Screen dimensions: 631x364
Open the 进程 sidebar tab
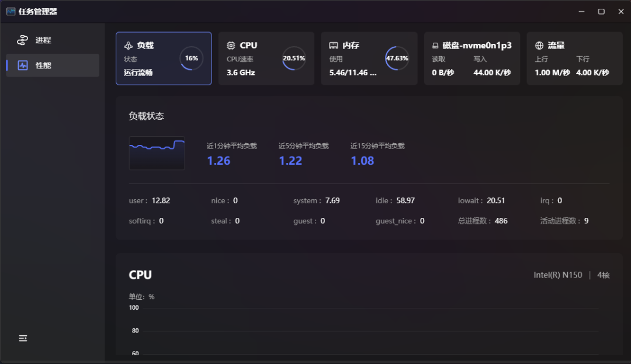[x=53, y=40]
